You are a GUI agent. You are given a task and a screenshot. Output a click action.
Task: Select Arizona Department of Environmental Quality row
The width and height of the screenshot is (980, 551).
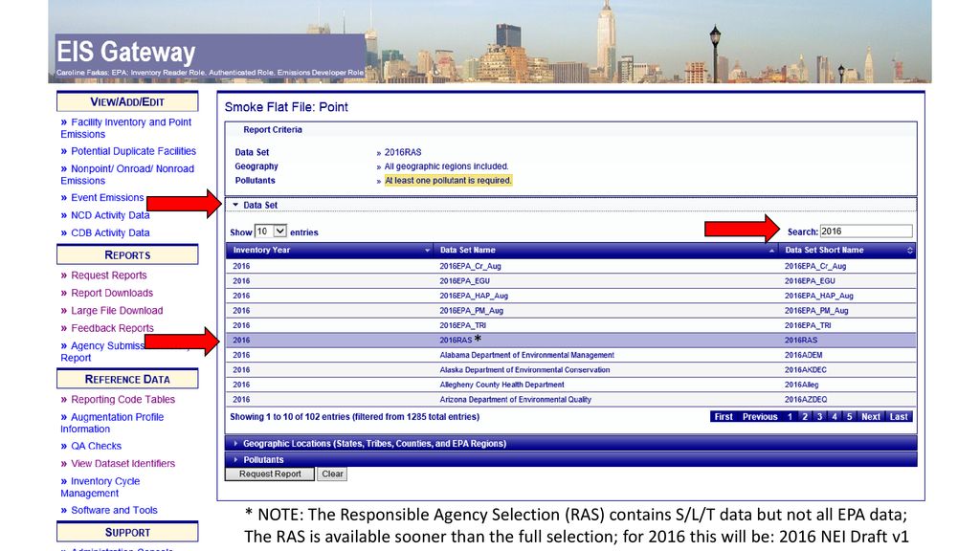(x=570, y=400)
